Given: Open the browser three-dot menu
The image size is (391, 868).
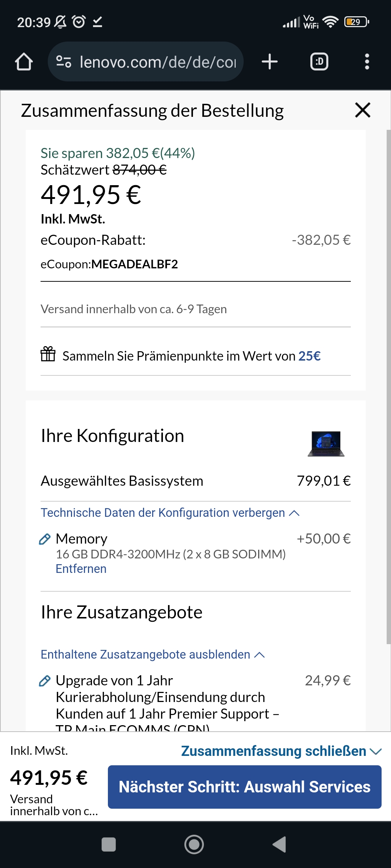Looking at the screenshot, I should [x=368, y=61].
